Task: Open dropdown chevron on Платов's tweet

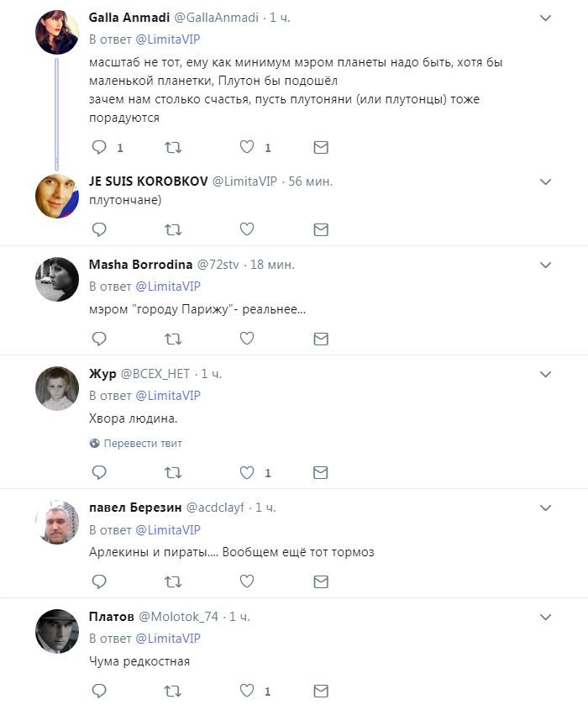Action: (x=545, y=617)
